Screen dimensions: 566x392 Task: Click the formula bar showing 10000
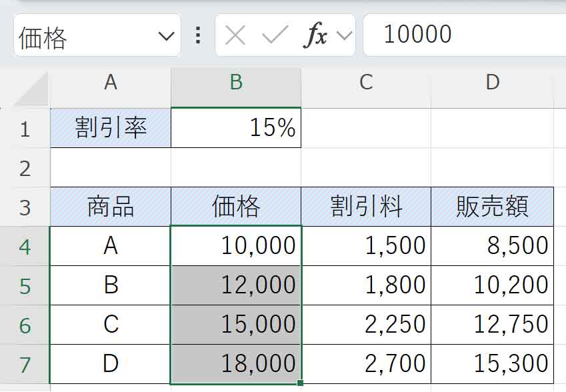pos(433,35)
